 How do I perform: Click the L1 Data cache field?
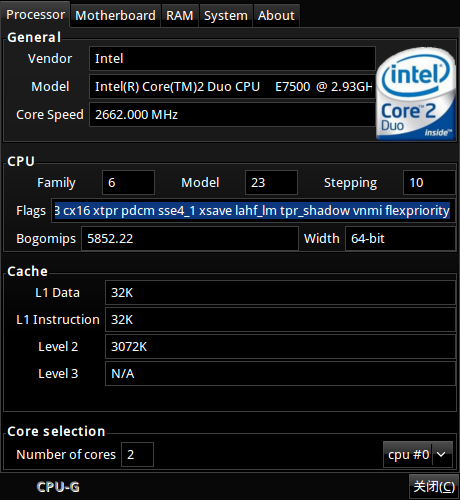(x=280, y=293)
